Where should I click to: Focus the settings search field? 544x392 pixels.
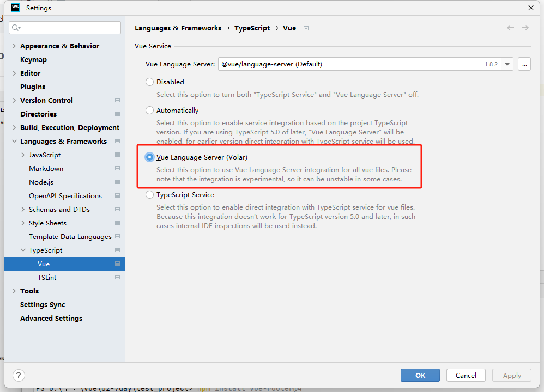pos(65,28)
